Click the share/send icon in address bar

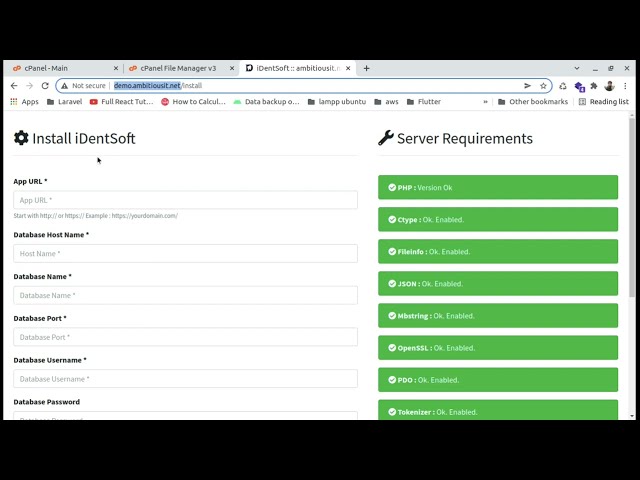[x=527, y=86]
